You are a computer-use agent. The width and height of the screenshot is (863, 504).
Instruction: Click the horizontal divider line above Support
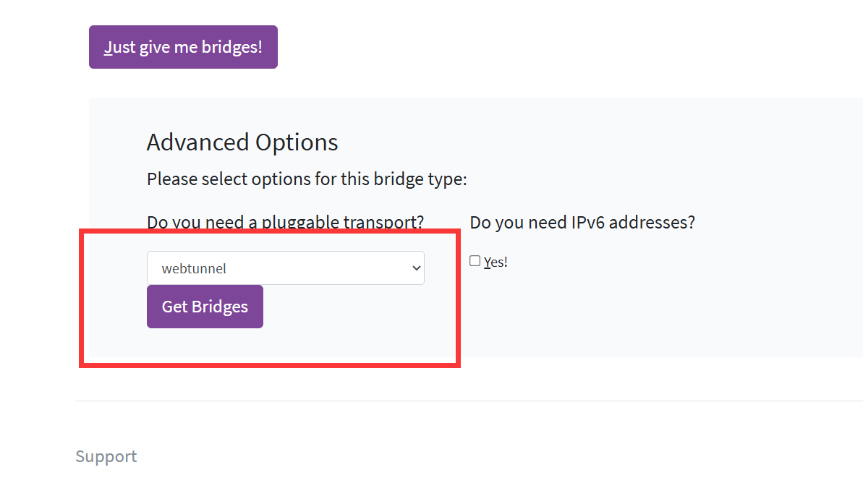click(469, 401)
